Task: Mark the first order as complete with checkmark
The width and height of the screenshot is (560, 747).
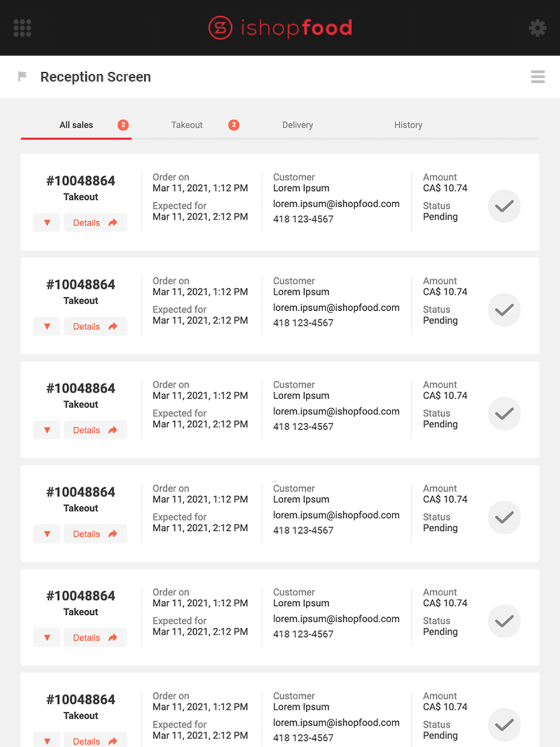Action: (x=505, y=206)
